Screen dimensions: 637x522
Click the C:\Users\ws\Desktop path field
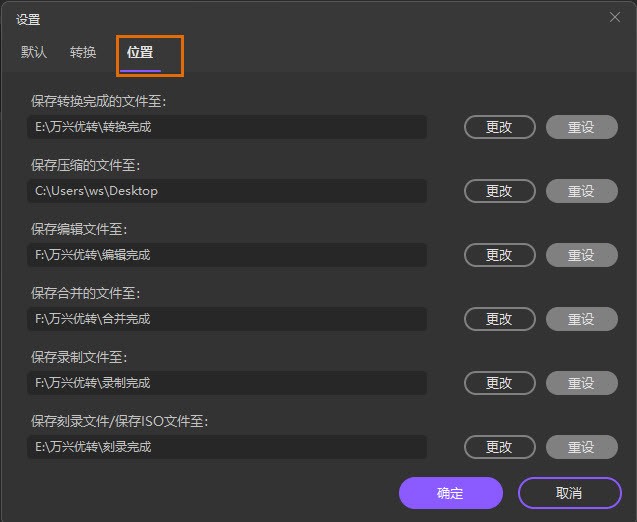(x=228, y=191)
